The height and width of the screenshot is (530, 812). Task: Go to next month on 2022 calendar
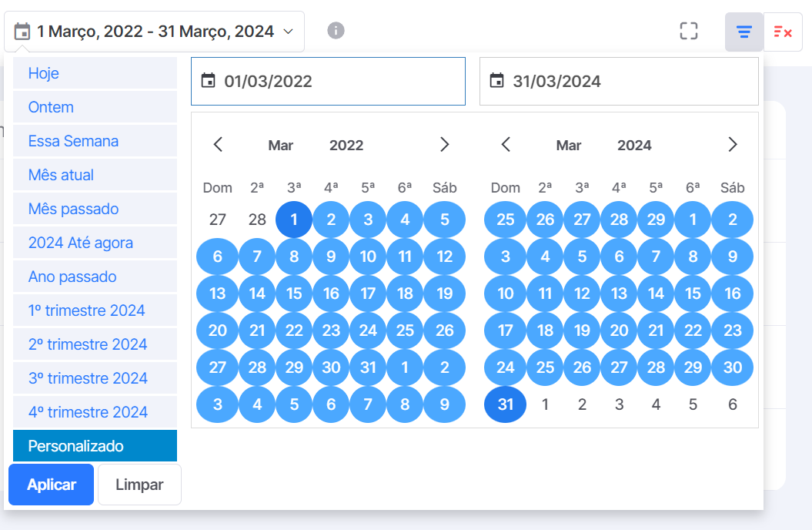click(444, 145)
